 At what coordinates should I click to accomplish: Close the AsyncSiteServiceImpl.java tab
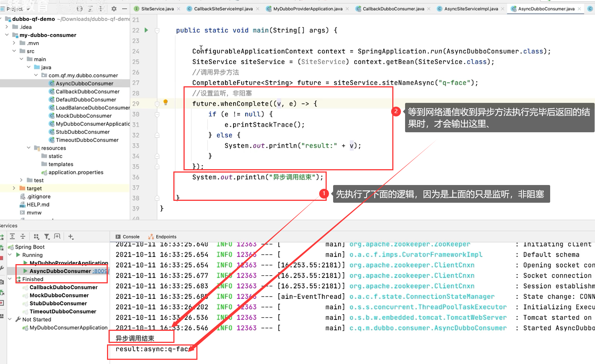(503, 9)
